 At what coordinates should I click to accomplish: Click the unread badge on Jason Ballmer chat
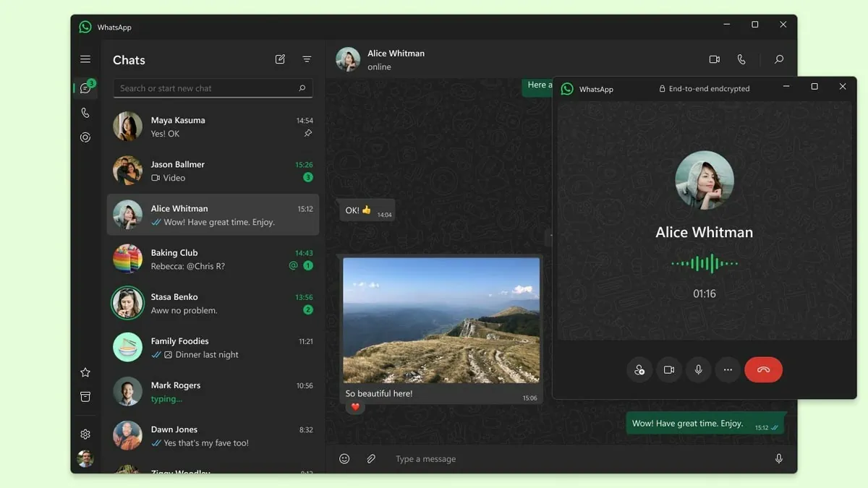click(x=308, y=177)
